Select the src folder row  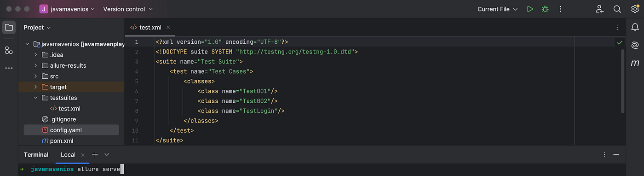[71, 76]
